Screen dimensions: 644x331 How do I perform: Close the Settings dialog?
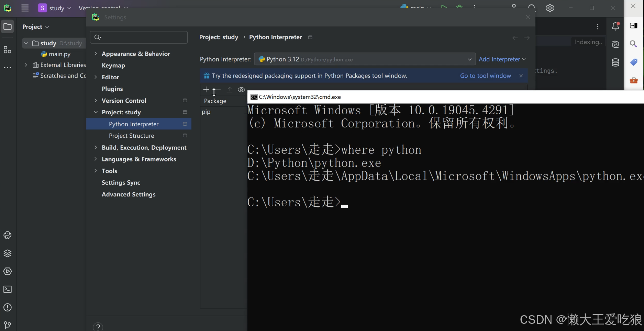pos(528,17)
